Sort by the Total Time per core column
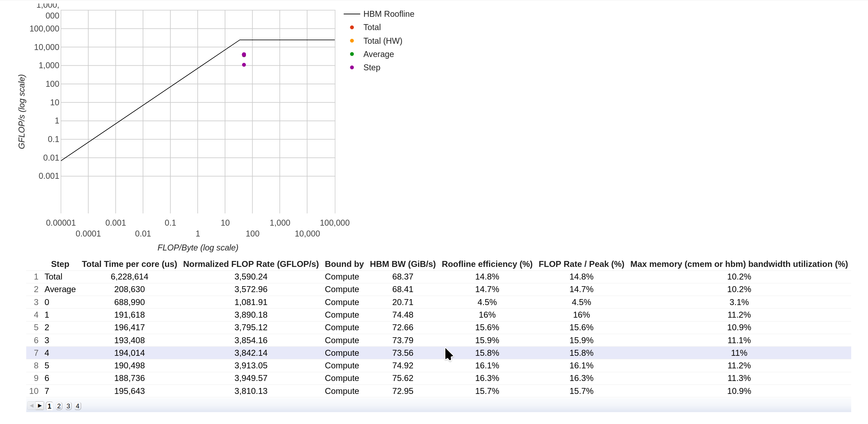Viewport: 868px width, 424px height. [x=129, y=264]
